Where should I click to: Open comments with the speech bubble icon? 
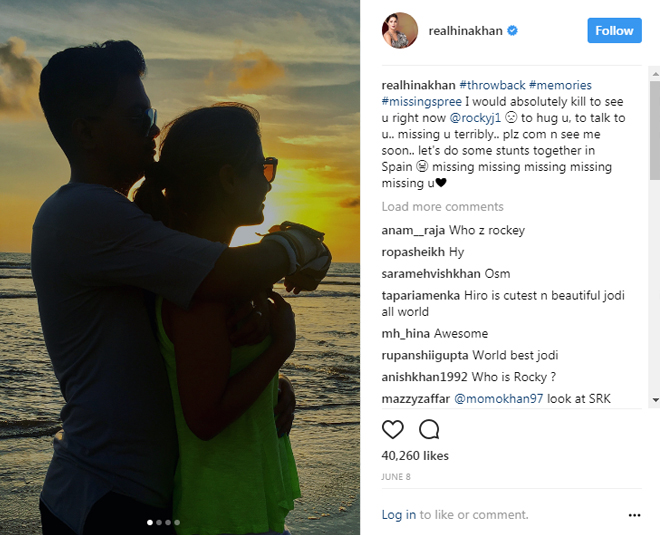[429, 429]
